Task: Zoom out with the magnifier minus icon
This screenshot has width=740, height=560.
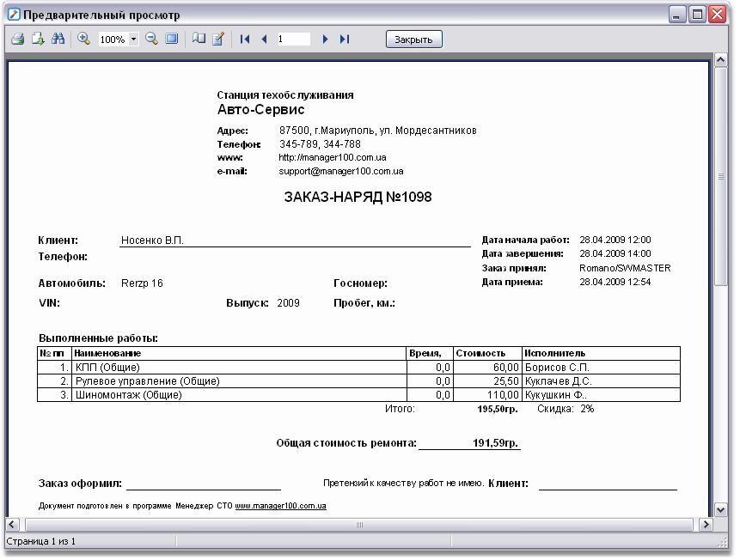Action: tap(151, 40)
